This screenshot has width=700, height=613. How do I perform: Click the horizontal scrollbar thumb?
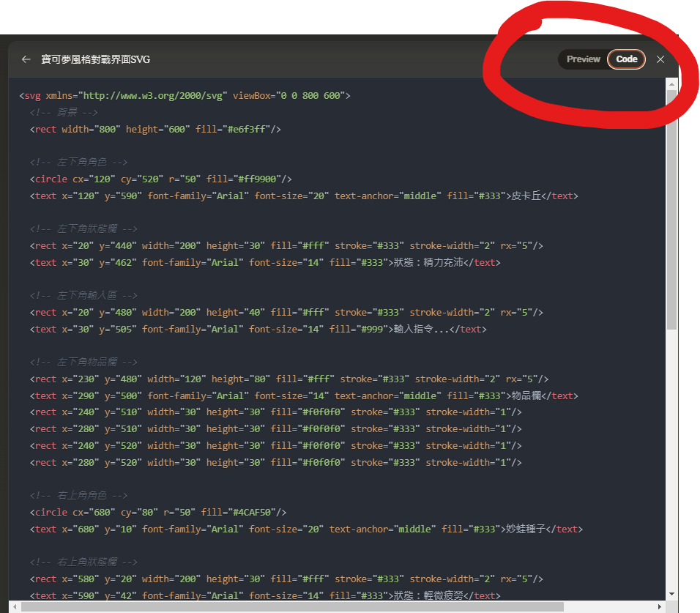292,606
